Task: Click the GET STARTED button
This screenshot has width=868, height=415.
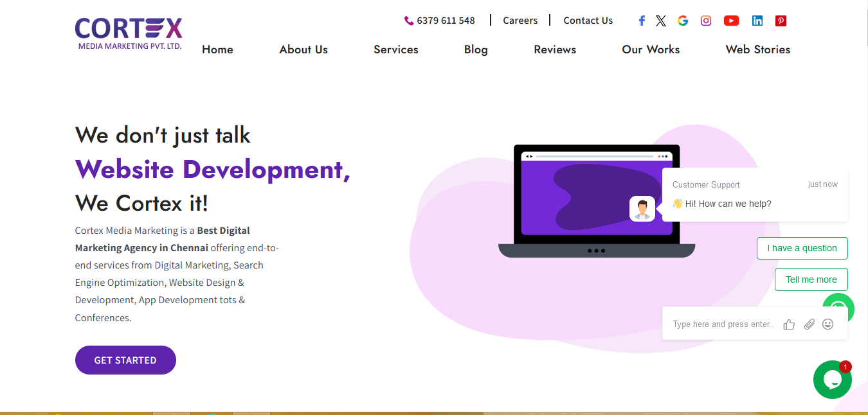Action: point(125,360)
